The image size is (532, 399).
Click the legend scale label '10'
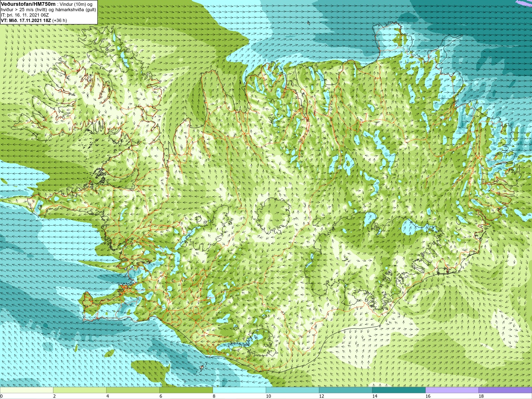[268, 396]
